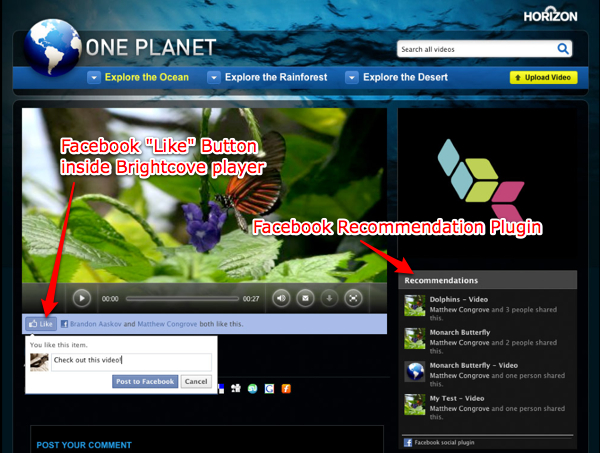Open the Explore the Ocean menu
Viewport: 600px width, 453px height.
pos(147,77)
